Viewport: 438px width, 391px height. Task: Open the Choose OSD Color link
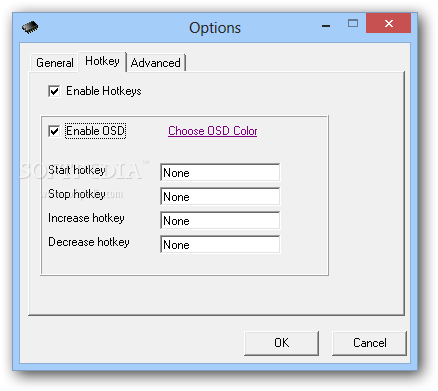tap(213, 131)
